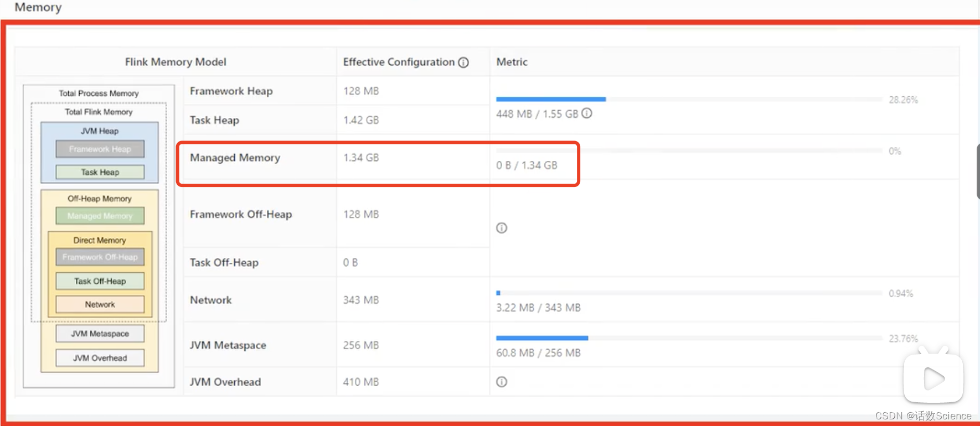980x426 pixels.
Task: Click the JVM Metaspace 256 MB value
Action: click(x=361, y=345)
